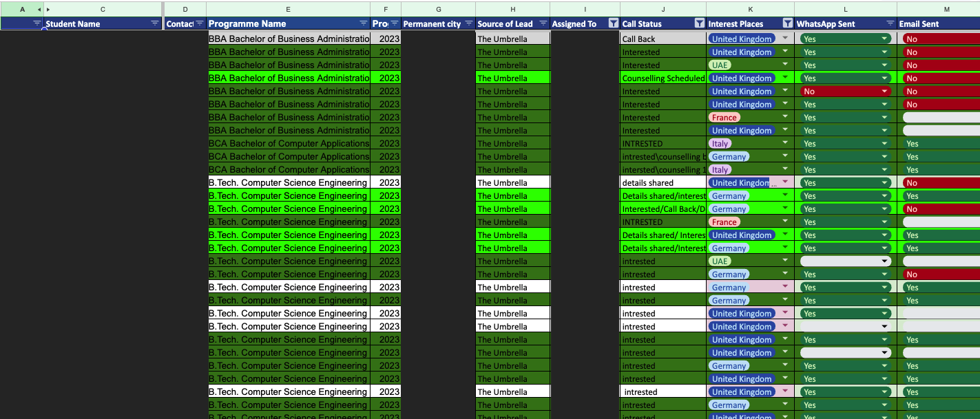Open the active Assigned To filter icon

coord(613,23)
